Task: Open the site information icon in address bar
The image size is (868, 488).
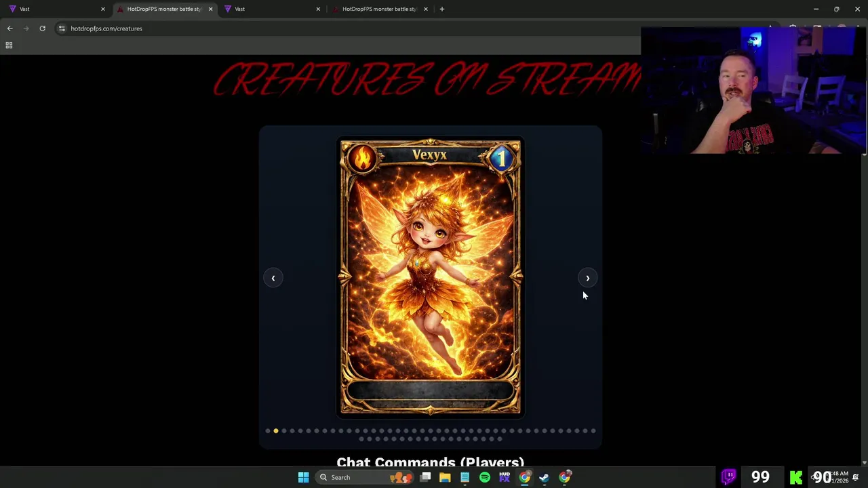Action: [62, 28]
